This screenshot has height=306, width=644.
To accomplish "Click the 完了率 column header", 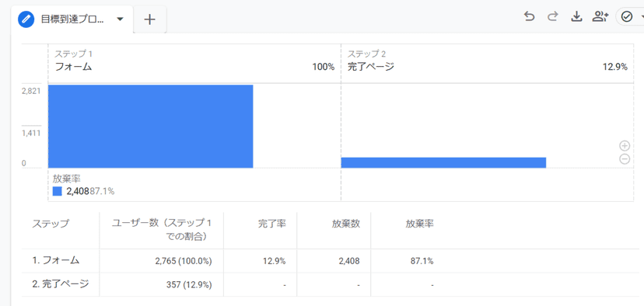I will tap(272, 224).
